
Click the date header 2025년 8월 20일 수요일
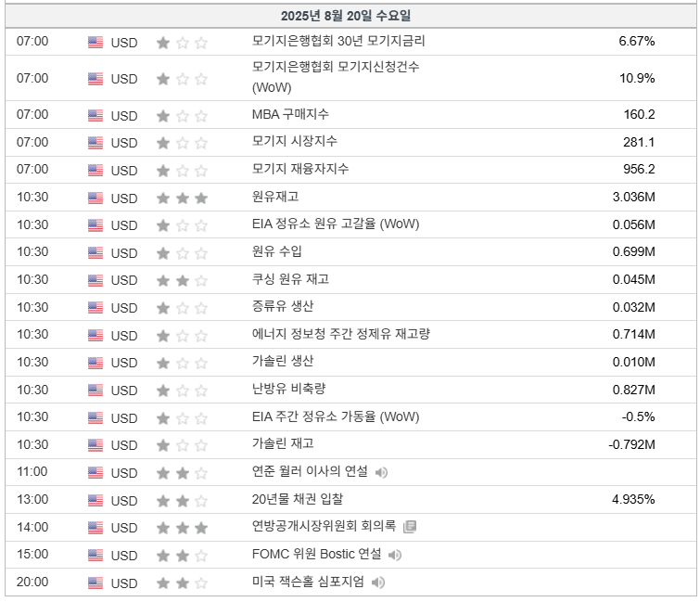pos(346,16)
